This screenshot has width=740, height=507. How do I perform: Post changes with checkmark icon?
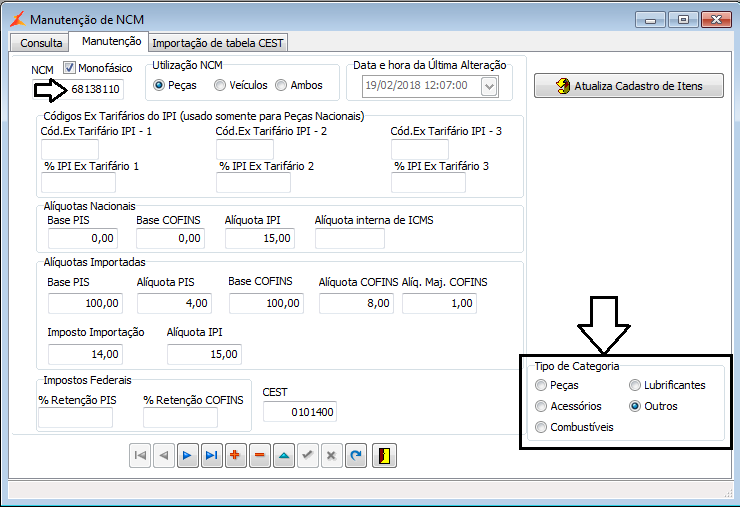(308, 456)
